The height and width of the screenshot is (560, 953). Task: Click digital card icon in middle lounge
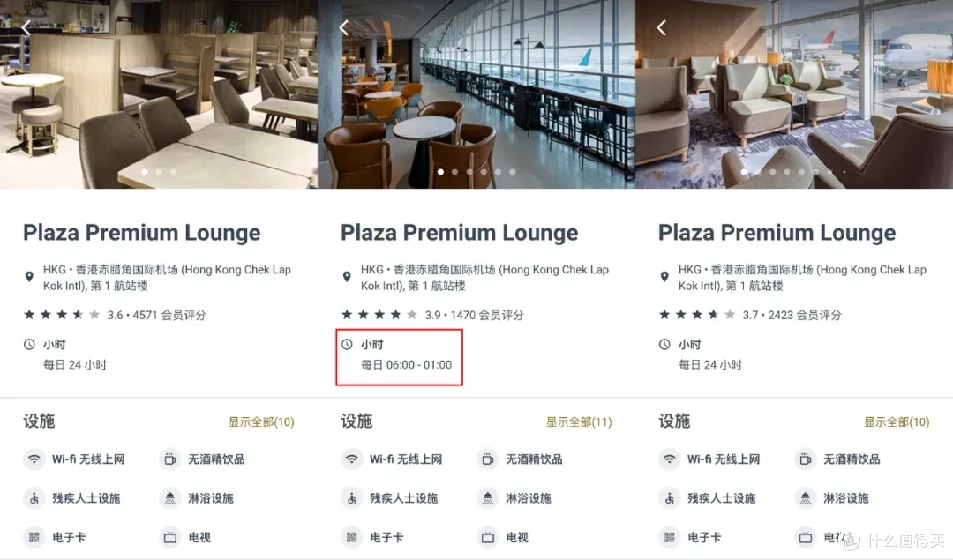(351, 538)
